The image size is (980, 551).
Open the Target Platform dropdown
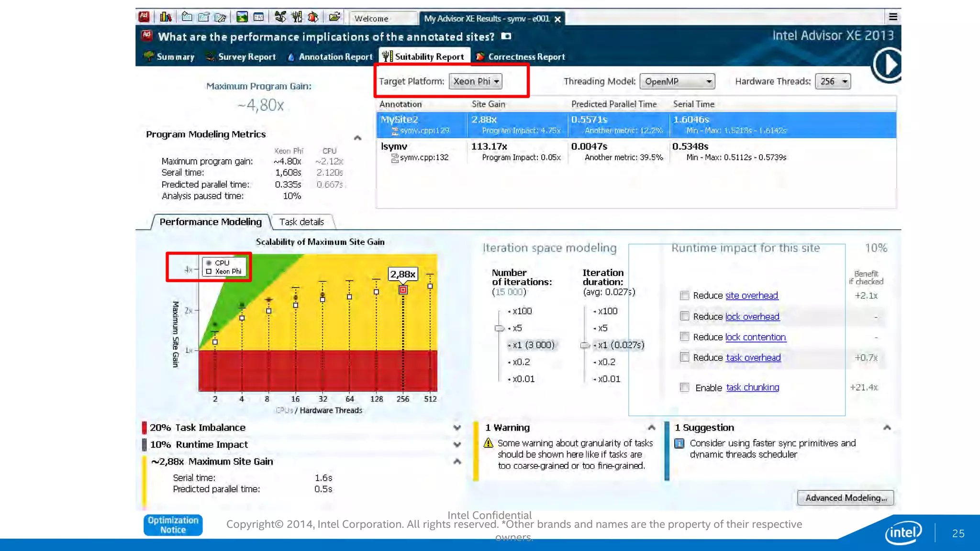pyautogui.click(x=476, y=81)
